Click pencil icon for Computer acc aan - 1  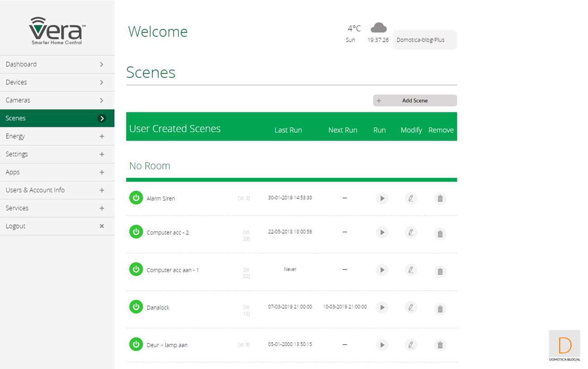click(x=411, y=270)
